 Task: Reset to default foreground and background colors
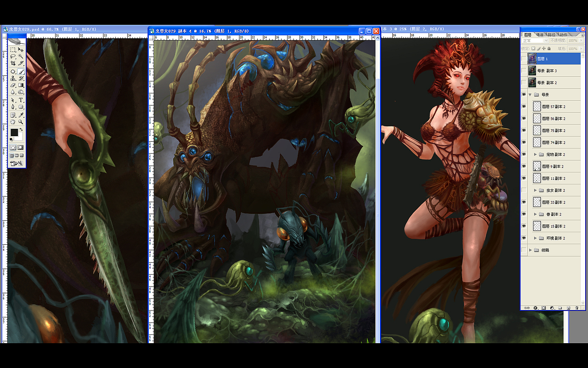click(11, 139)
